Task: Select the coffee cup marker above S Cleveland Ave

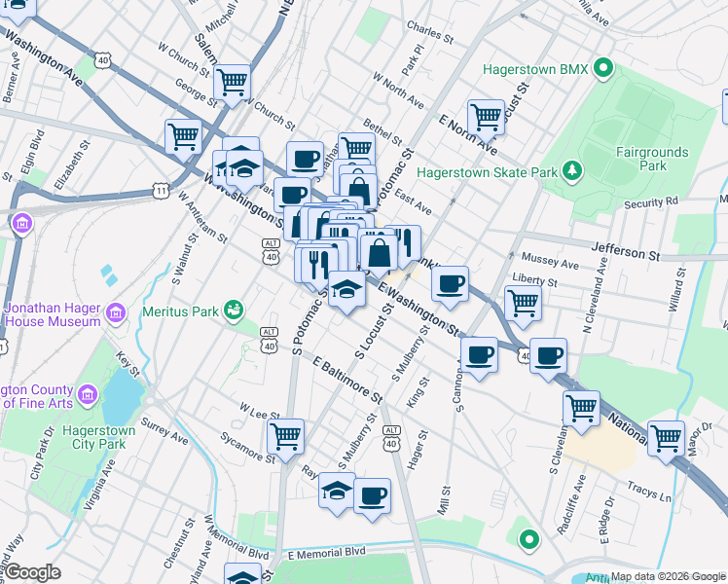Action: (548, 360)
